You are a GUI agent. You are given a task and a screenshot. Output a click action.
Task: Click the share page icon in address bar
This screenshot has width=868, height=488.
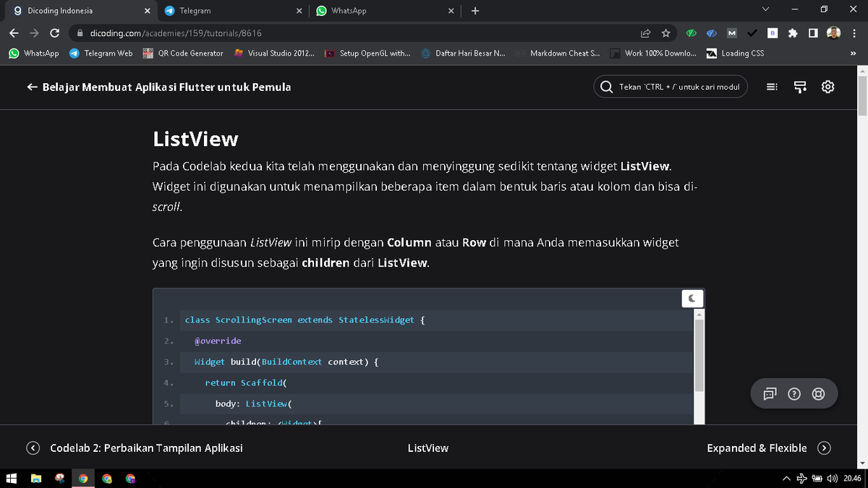coord(645,33)
